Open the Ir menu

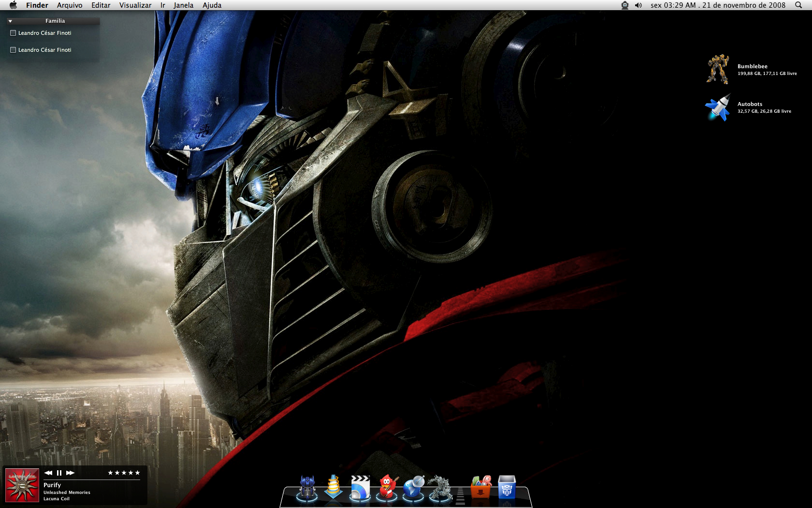coord(163,5)
